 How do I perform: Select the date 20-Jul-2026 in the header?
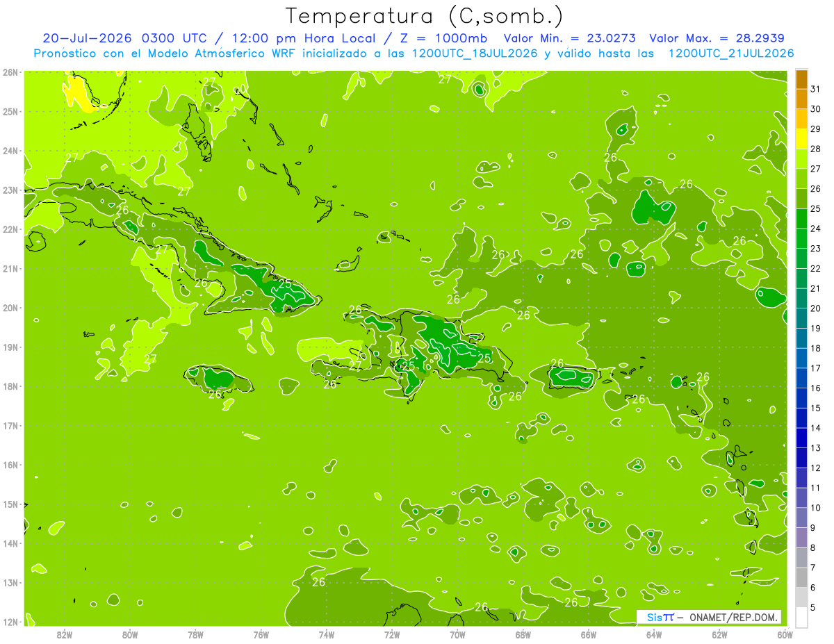88,38
